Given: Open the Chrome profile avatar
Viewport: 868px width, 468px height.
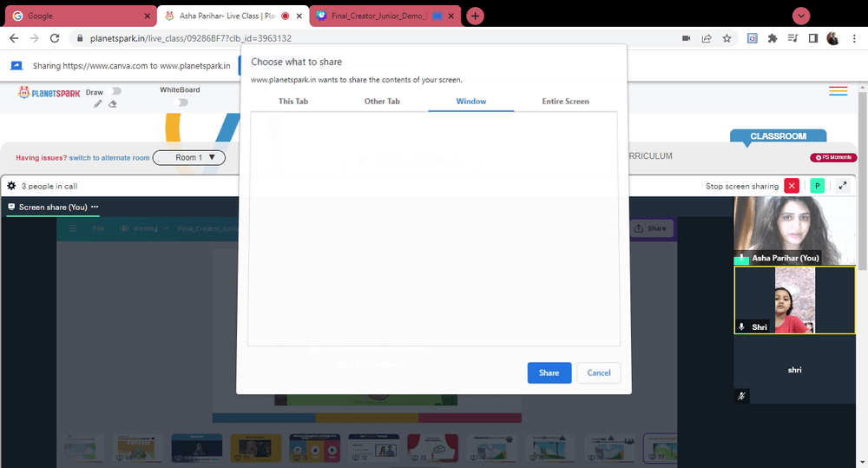Looking at the screenshot, I should [x=833, y=38].
